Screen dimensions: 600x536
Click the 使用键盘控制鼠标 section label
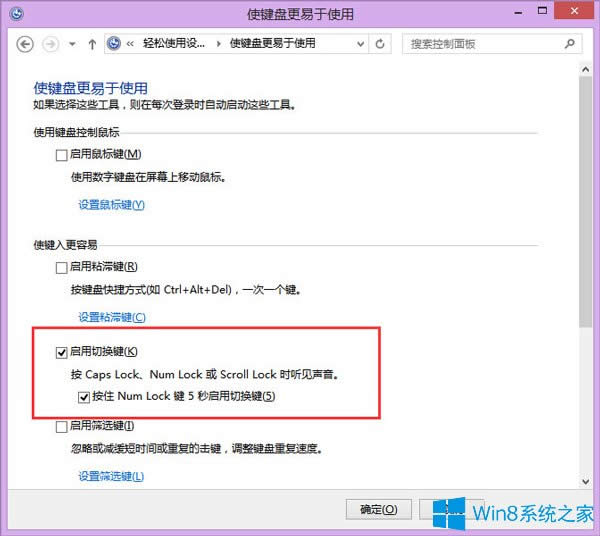pyautogui.click(x=77, y=133)
